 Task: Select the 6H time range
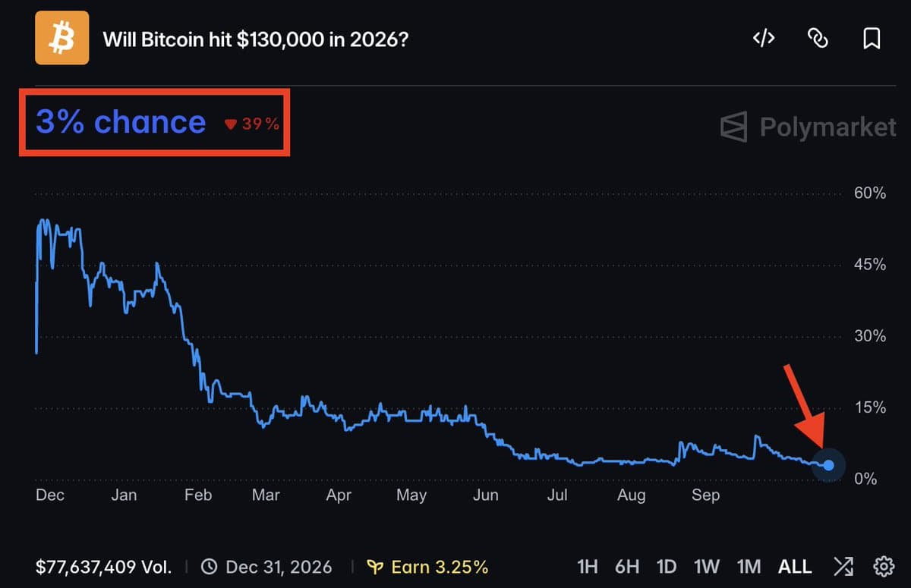tap(626, 567)
